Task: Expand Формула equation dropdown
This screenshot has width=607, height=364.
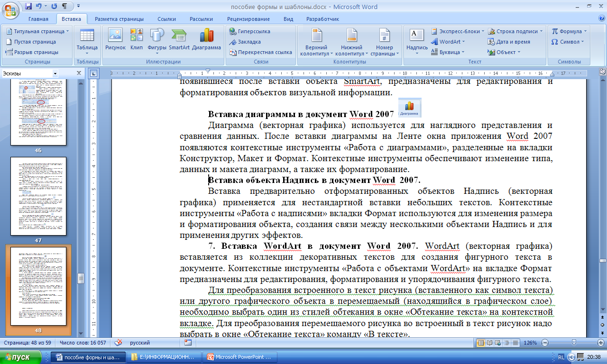Action: click(585, 31)
